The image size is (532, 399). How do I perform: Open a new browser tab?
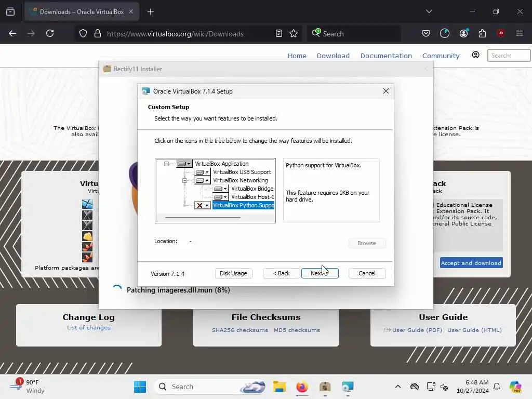coord(150,12)
